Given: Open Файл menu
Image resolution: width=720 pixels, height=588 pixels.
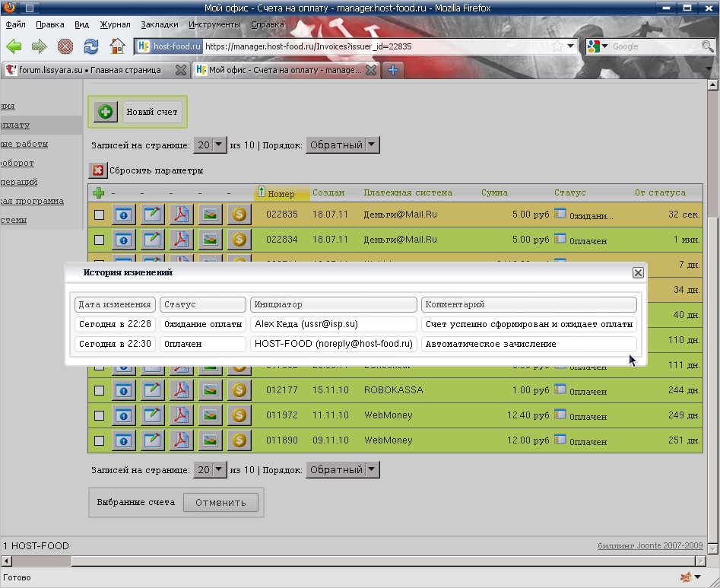Looking at the screenshot, I should 16,24.
